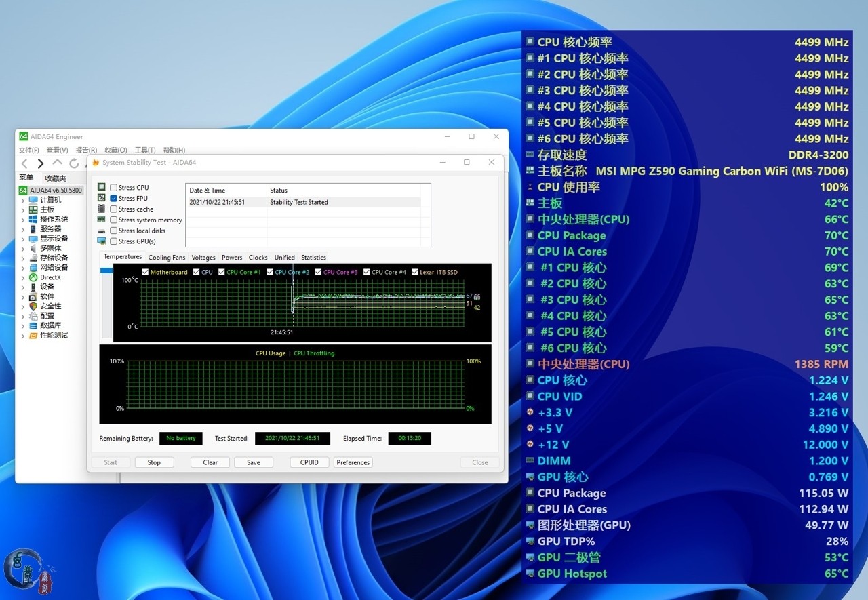Uncheck the Lexar 1TB SSD graph checkbox
The height and width of the screenshot is (600, 868).
[x=414, y=272]
